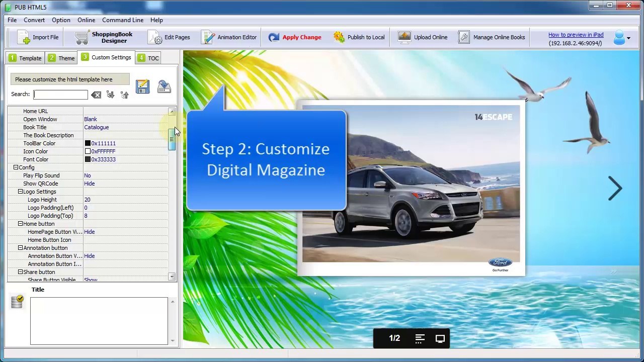
Task: Click the Play Flip Sound value No
Action: click(88, 175)
